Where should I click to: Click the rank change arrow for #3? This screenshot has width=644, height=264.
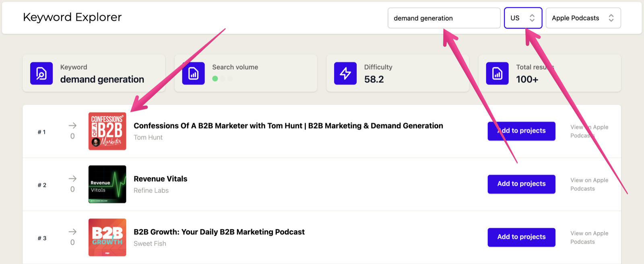pos(72,232)
